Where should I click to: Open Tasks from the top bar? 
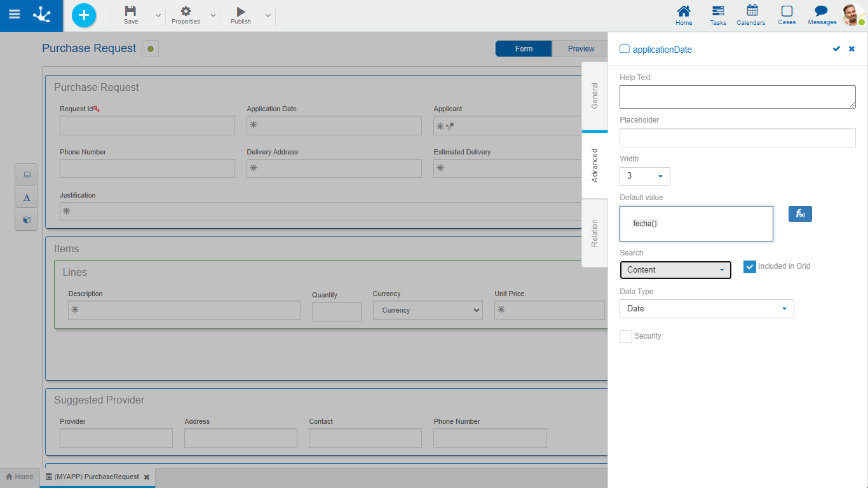(x=718, y=15)
